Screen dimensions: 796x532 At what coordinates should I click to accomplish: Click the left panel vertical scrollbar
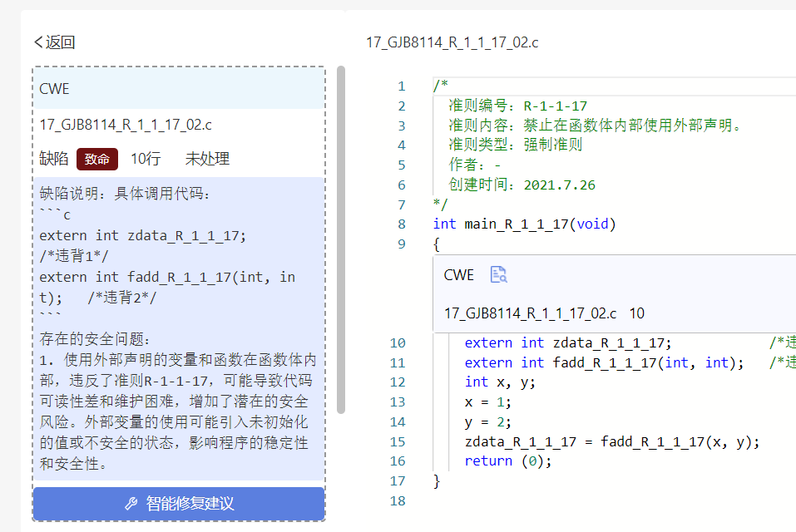click(341, 239)
